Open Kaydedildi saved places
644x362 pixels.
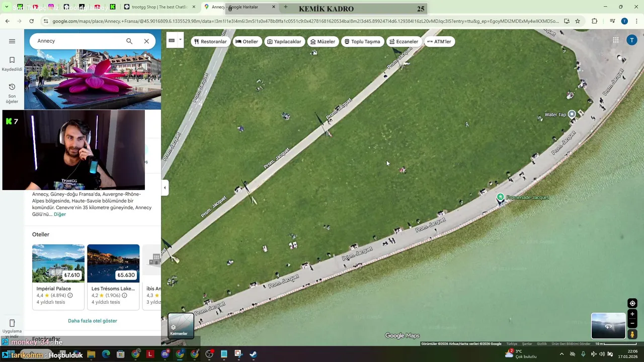[12, 64]
